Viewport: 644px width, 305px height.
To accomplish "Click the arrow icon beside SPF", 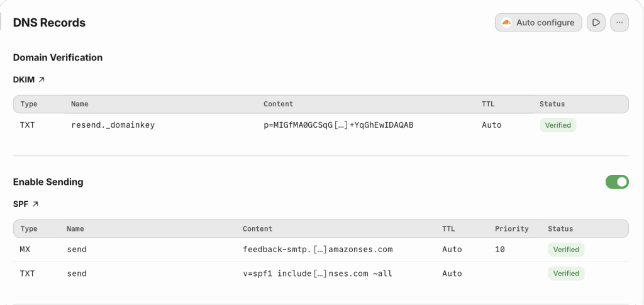I will click(x=35, y=204).
